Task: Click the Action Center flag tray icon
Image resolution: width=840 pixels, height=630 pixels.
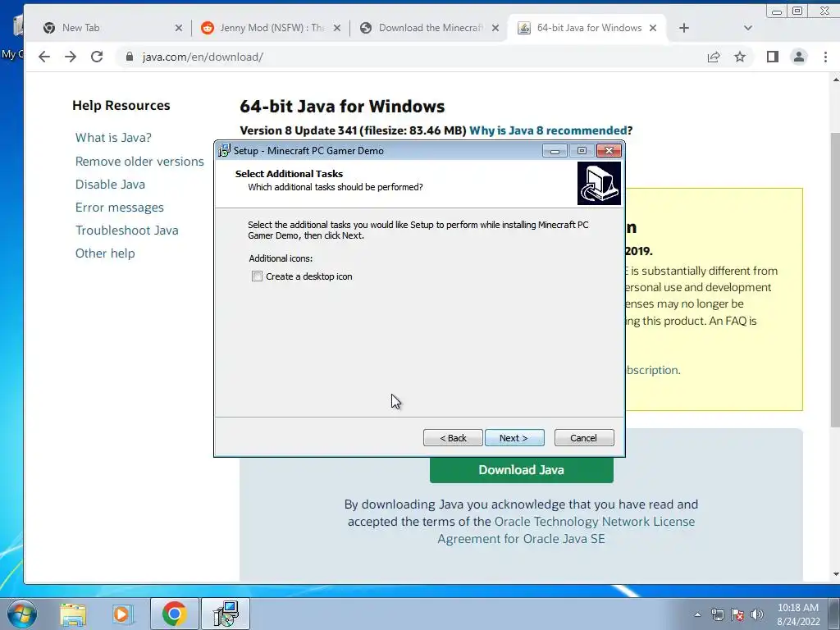Action: point(737,614)
